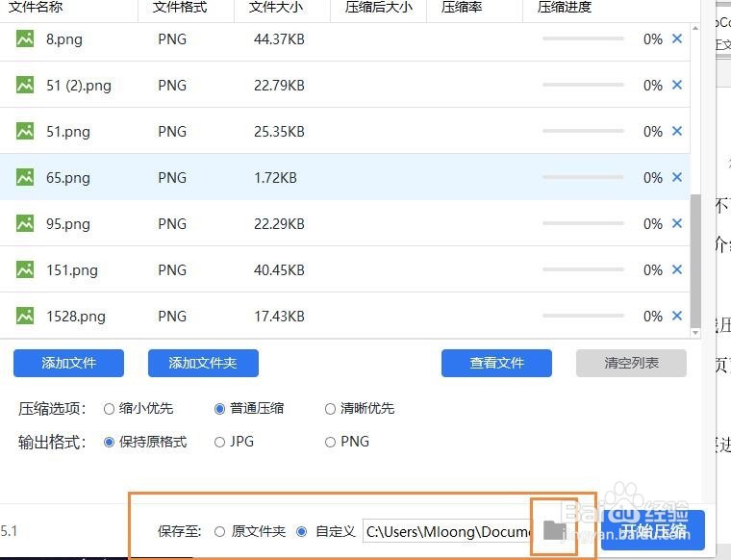Click the image icon for 95.png

click(25, 223)
